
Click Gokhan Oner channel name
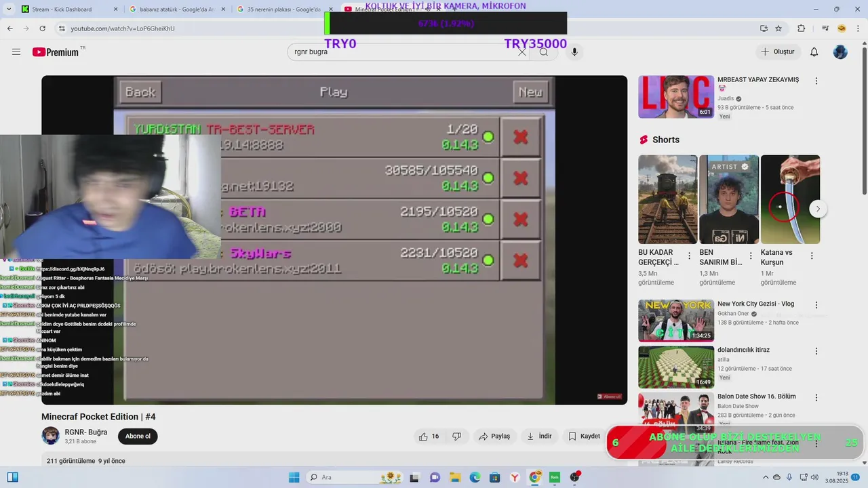click(x=733, y=314)
